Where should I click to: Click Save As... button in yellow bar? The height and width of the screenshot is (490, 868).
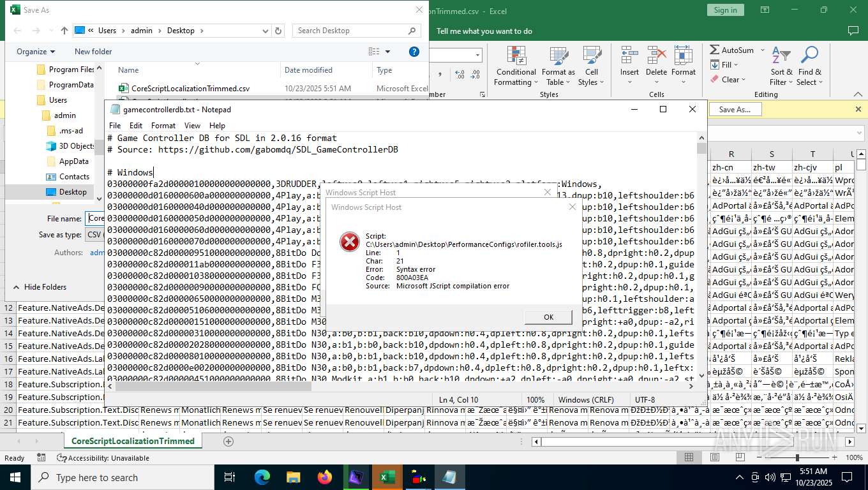(x=735, y=110)
